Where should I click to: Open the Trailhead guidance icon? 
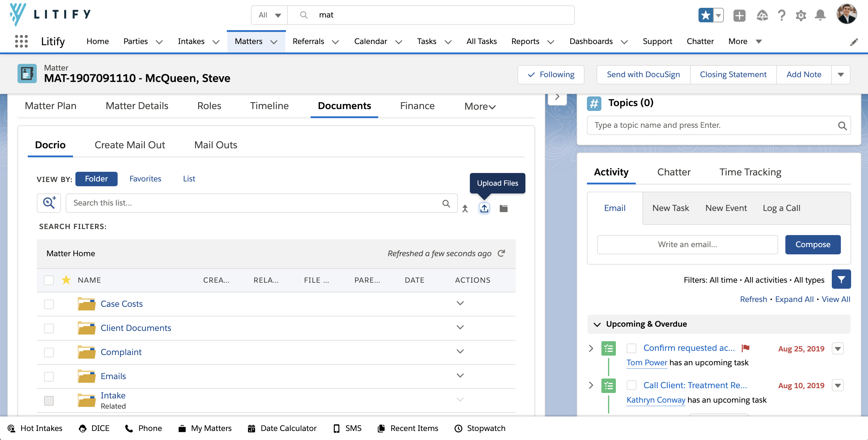(x=762, y=15)
